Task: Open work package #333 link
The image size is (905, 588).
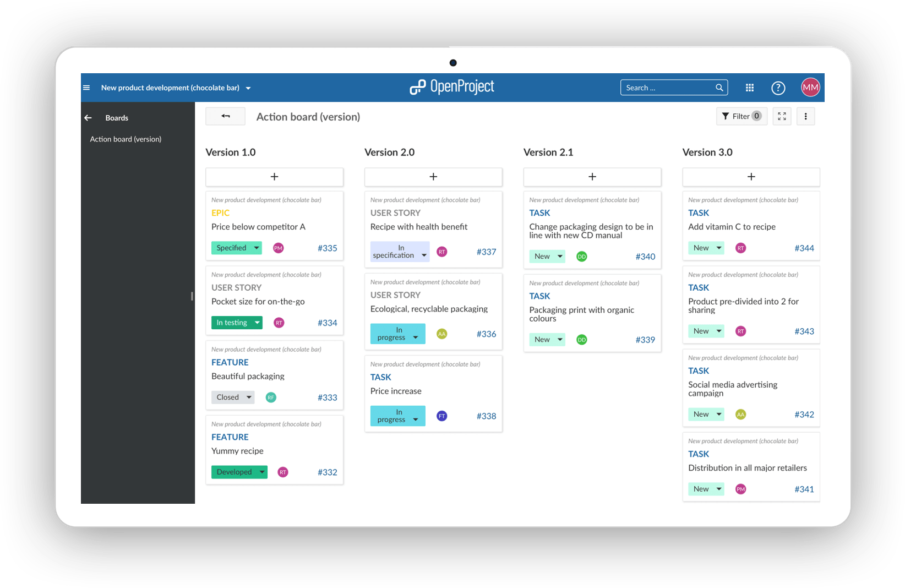Action: point(328,398)
